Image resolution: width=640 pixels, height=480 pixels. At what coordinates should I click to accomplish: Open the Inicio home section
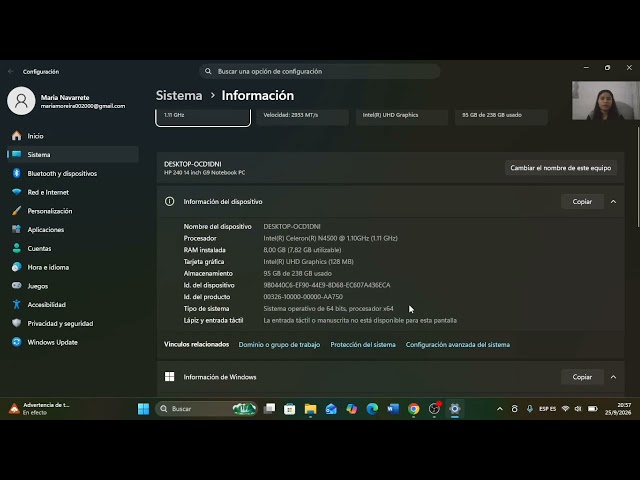click(73, 136)
